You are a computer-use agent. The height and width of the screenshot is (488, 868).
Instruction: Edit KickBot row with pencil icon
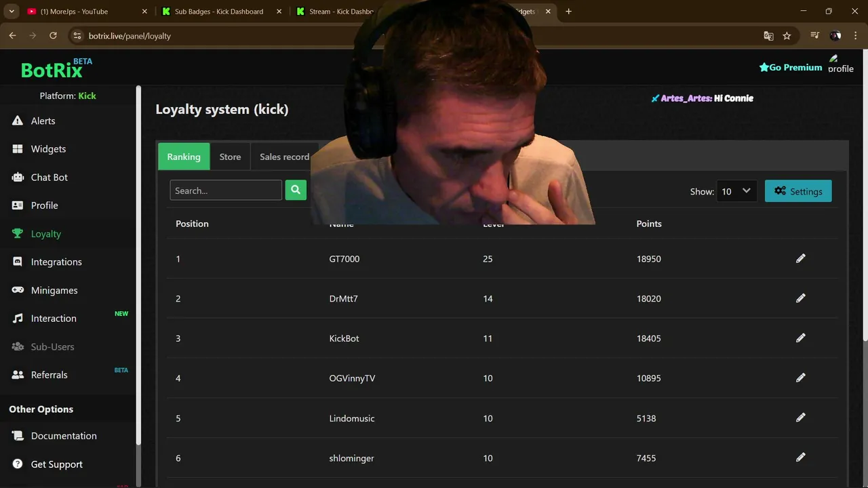pos(801,338)
